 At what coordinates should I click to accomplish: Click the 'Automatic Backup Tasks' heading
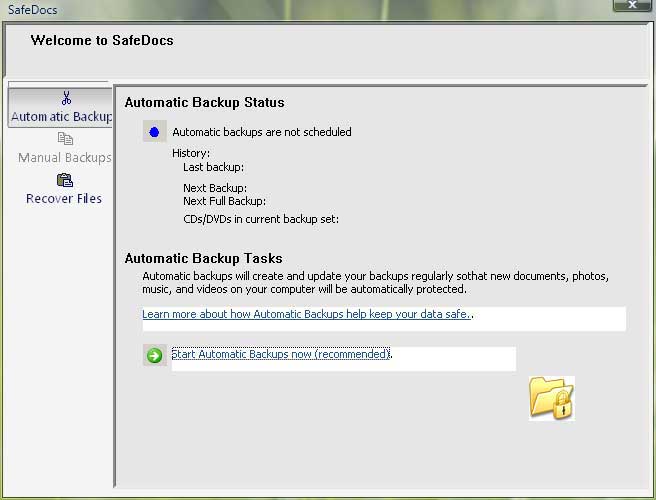pos(204,258)
